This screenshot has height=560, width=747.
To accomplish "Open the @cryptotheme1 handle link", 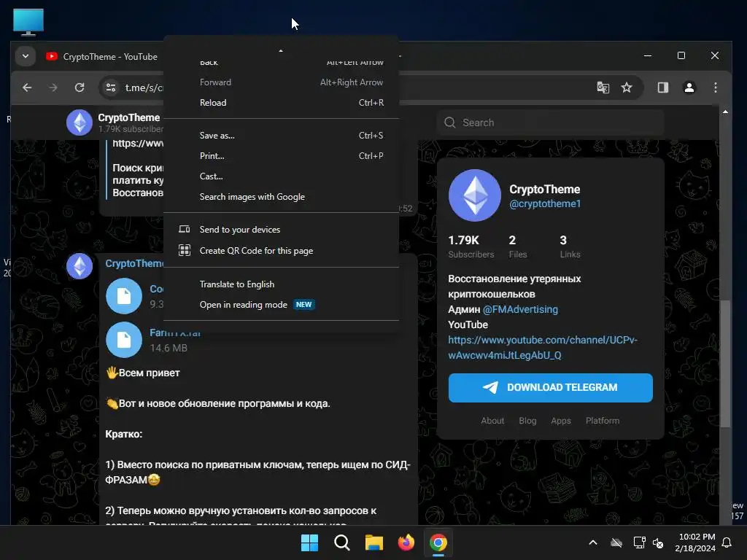I will [x=545, y=204].
